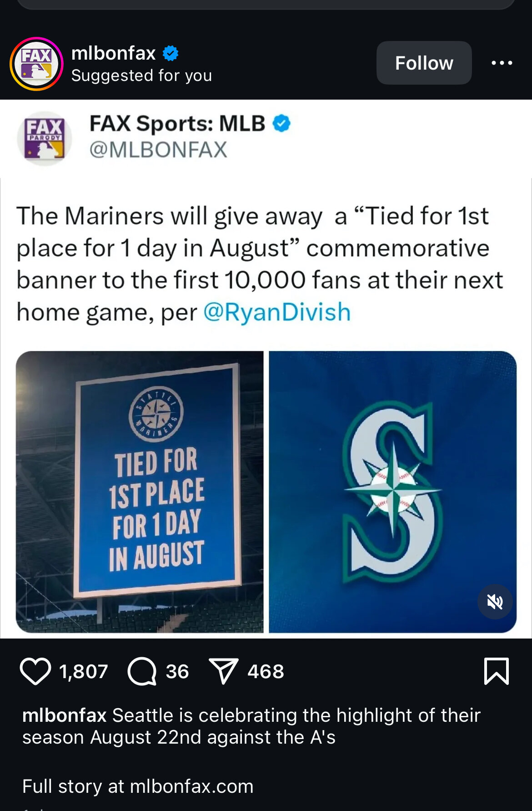This screenshot has height=811, width=532.
Task: Tap the verified badge beside FAX Sports: MLB
Action: pyautogui.click(x=281, y=123)
